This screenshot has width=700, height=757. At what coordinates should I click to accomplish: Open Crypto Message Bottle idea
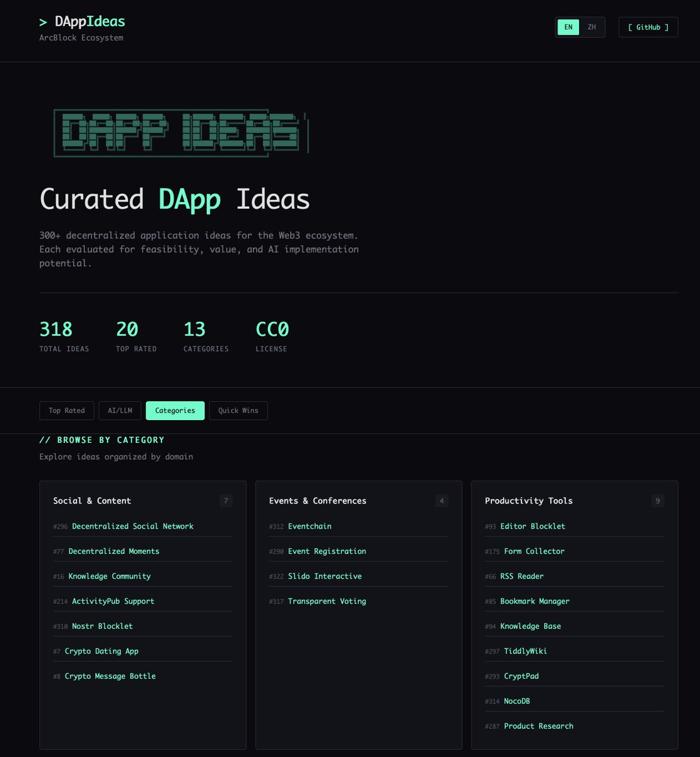110,676
